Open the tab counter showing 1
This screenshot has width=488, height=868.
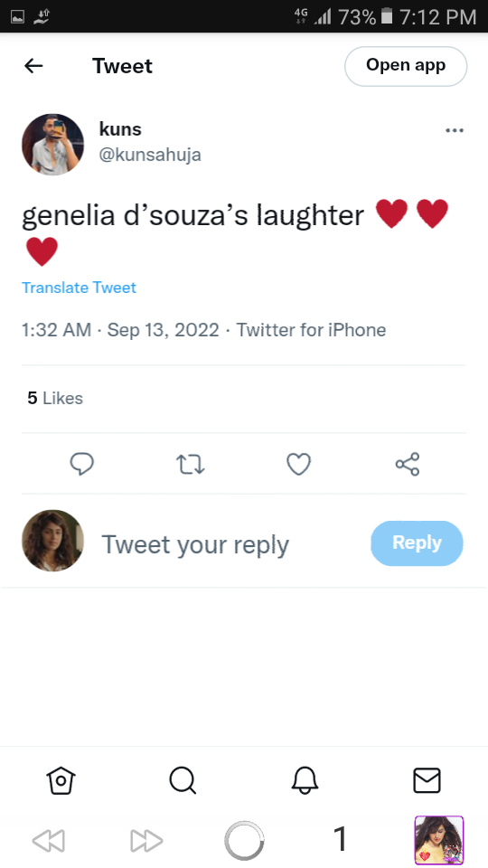point(341,839)
